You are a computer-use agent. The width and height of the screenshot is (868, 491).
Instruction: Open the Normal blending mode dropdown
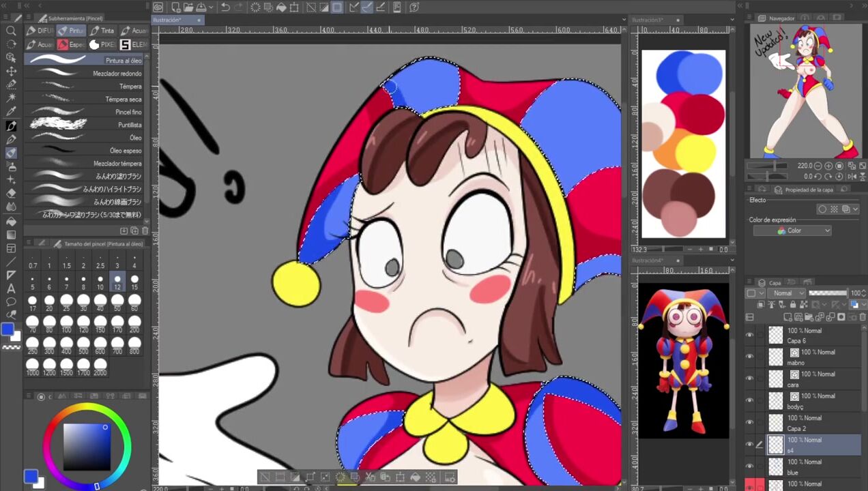(x=785, y=293)
